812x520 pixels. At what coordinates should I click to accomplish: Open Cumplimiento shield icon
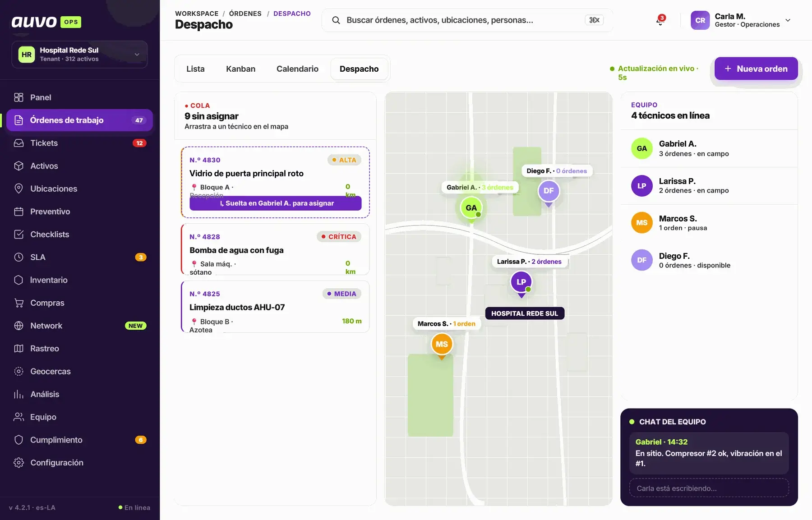tap(18, 440)
